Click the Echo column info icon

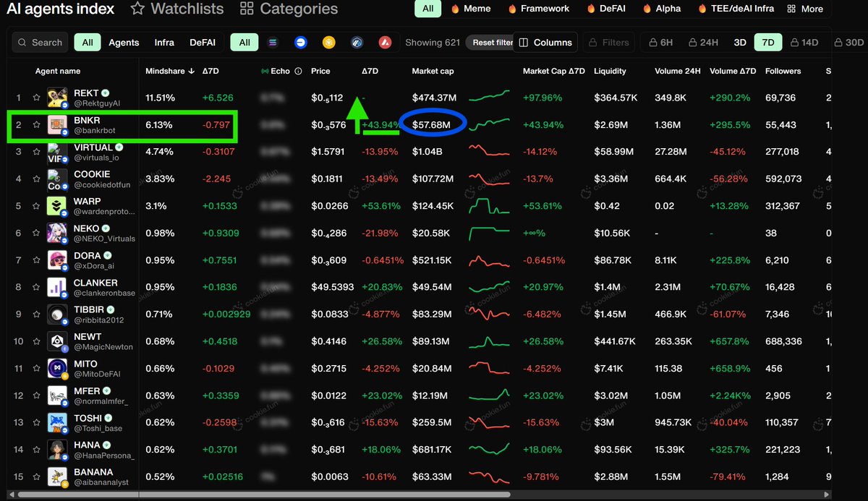click(x=299, y=72)
